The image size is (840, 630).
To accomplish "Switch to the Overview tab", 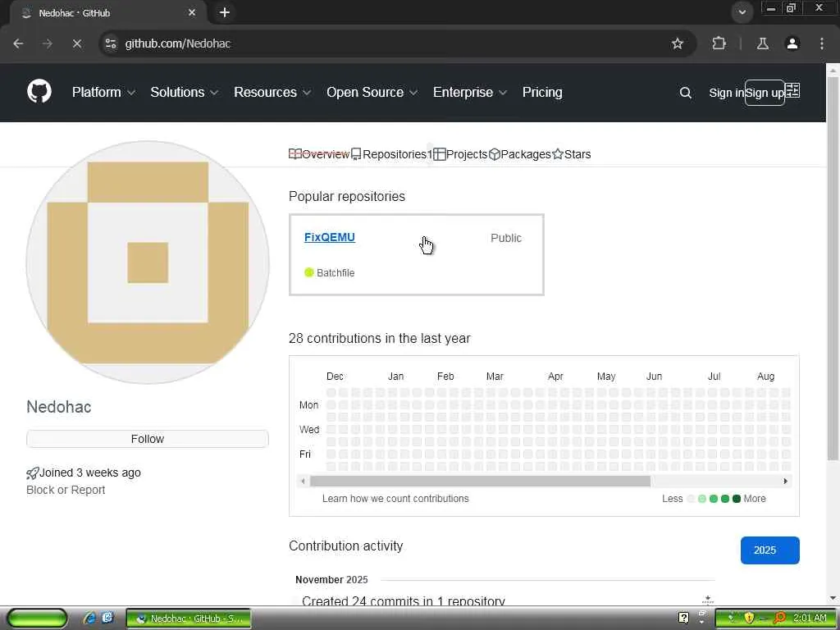I will tap(319, 154).
